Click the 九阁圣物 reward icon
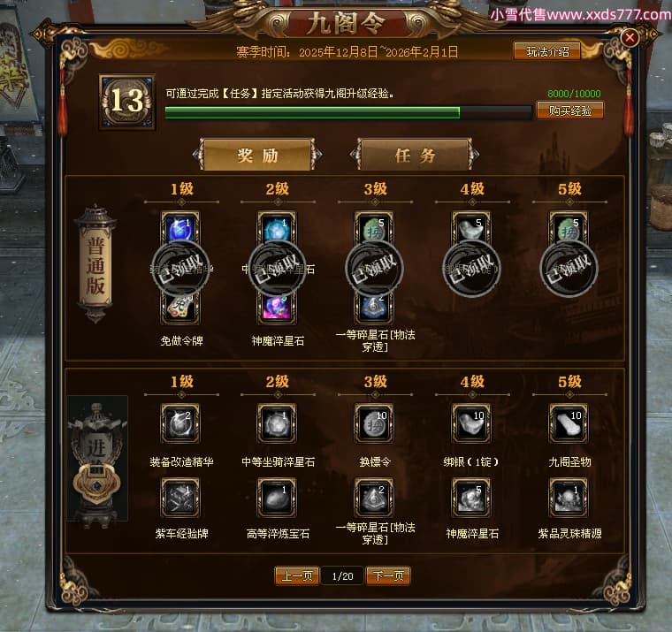 [x=569, y=423]
